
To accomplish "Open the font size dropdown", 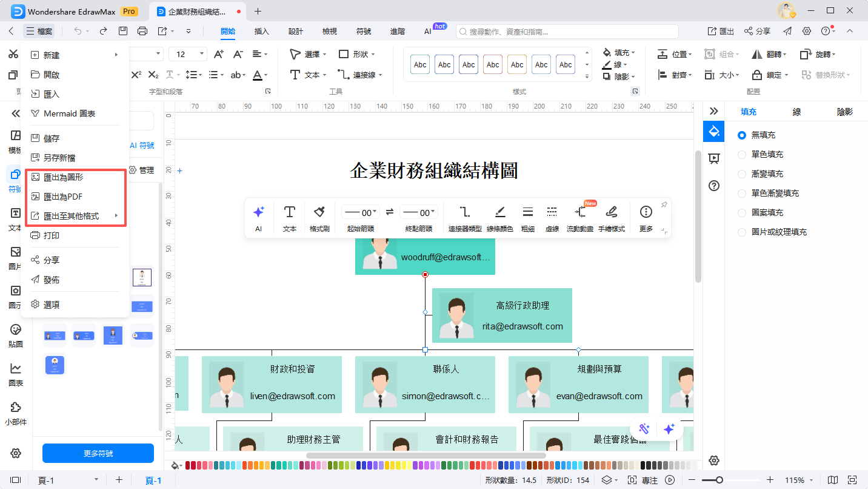I will 202,54.
